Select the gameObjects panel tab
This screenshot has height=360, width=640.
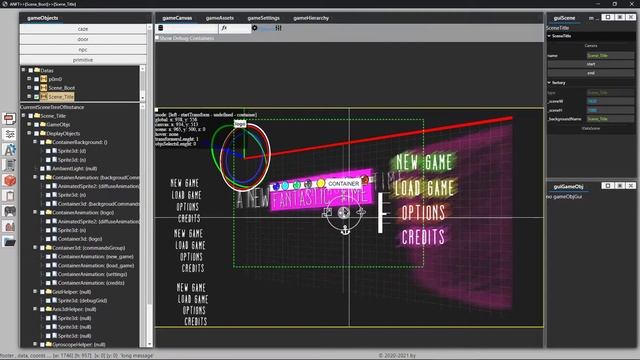point(42,18)
